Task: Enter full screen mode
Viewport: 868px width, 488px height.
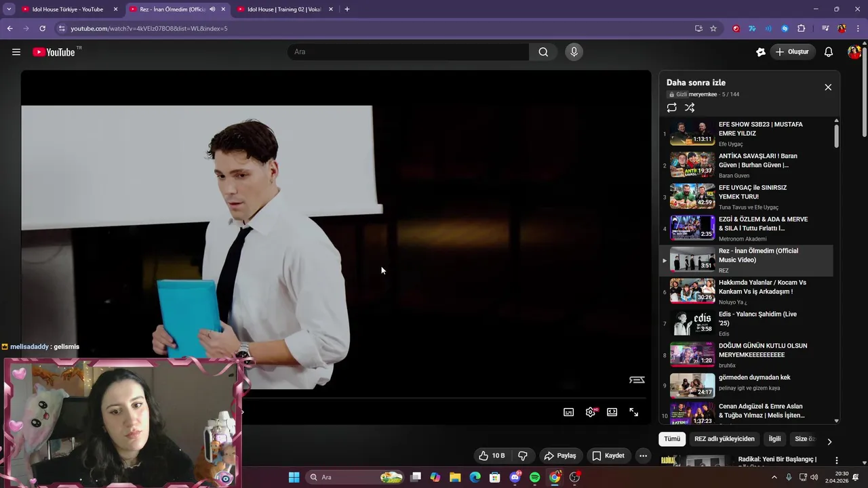Action: point(634,412)
